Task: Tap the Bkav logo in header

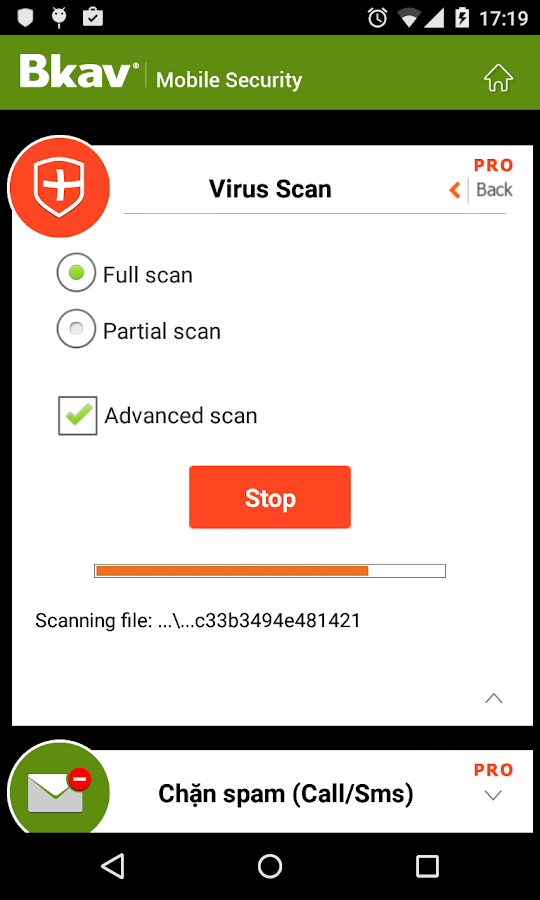Action: tap(79, 71)
